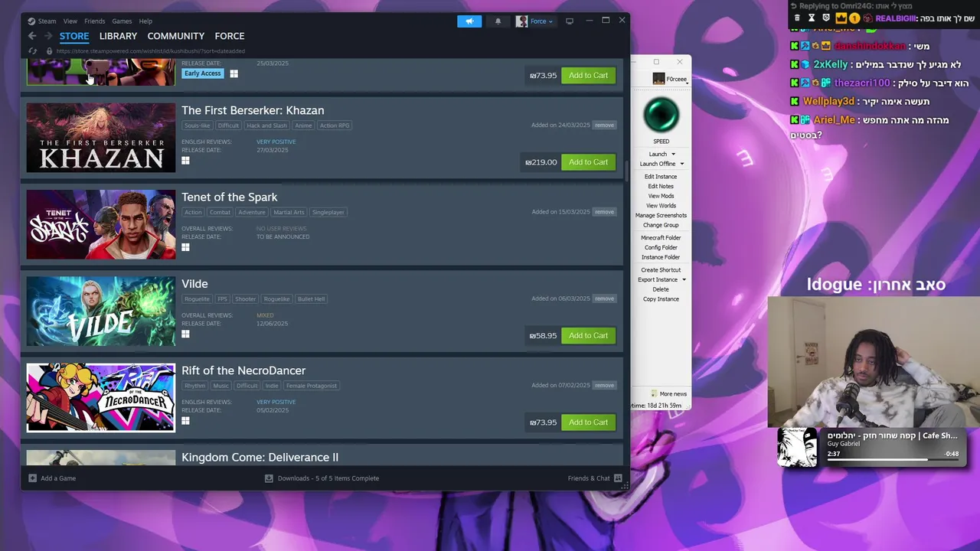Open the Minecraft Folder in launcher
Image resolution: width=980 pixels, height=551 pixels.
(661, 238)
